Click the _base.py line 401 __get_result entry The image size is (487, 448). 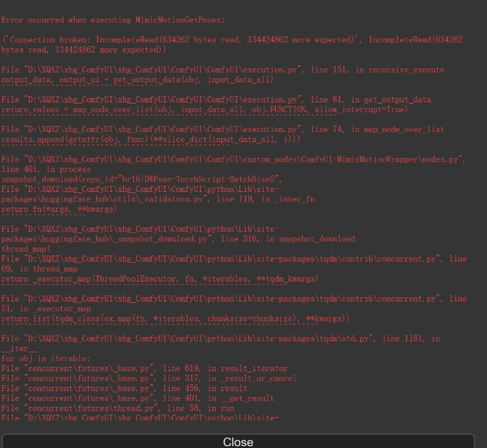click(138, 398)
